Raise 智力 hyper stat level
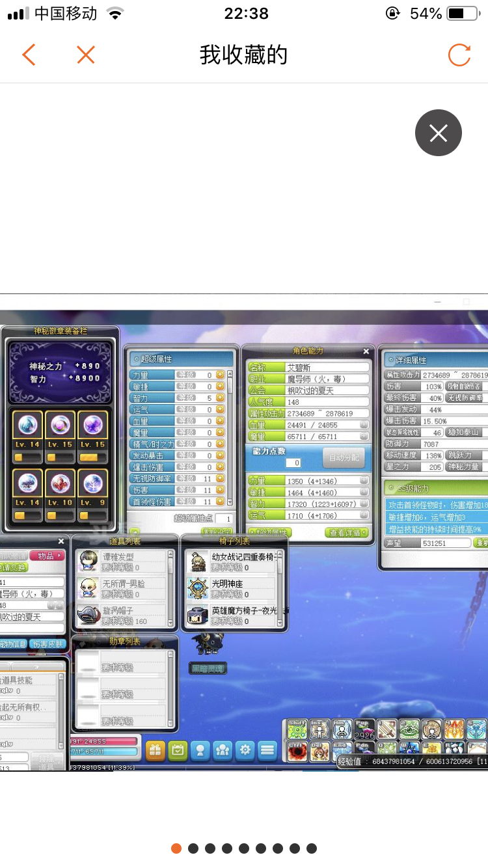Screen dimensions: 488x868 [x=220, y=398]
